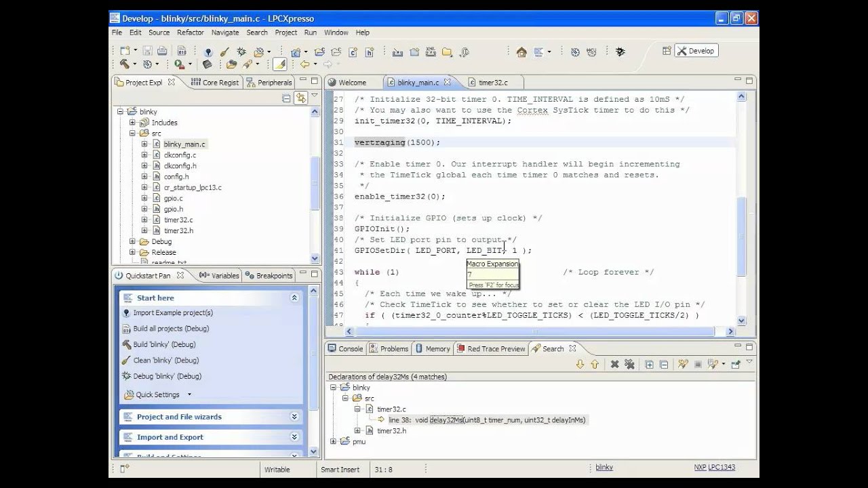Switch to the Red Trace Preview tab
The width and height of the screenshot is (868, 488).
click(490, 348)
